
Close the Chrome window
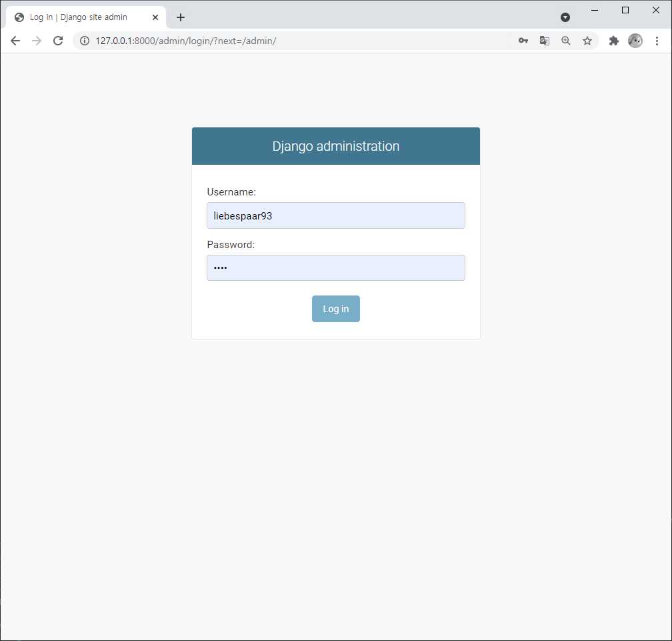coord(656,10)
